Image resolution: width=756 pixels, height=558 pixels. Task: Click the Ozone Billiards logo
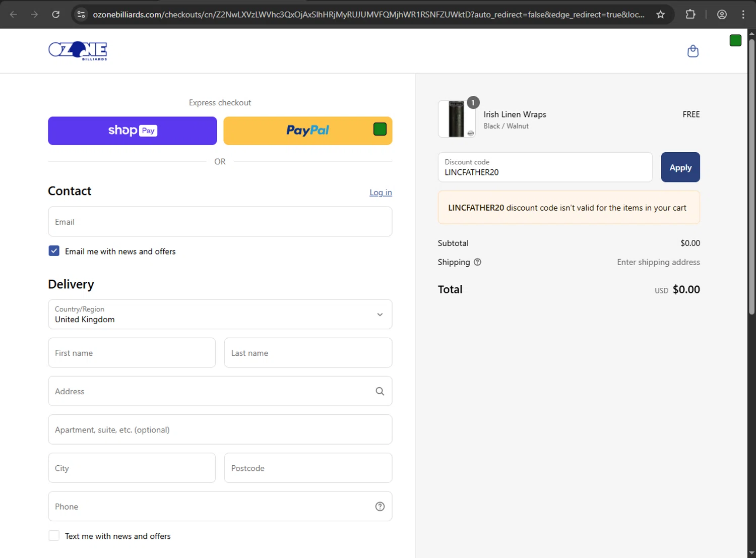78,51
